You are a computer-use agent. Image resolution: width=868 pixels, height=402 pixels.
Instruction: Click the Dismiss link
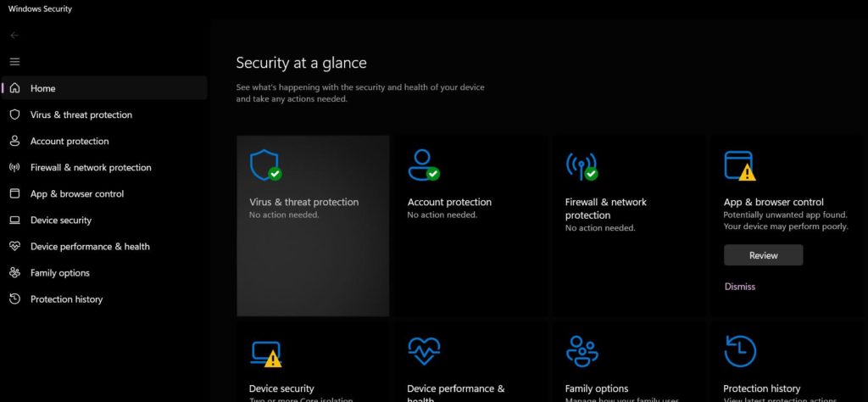click(740, 287)
